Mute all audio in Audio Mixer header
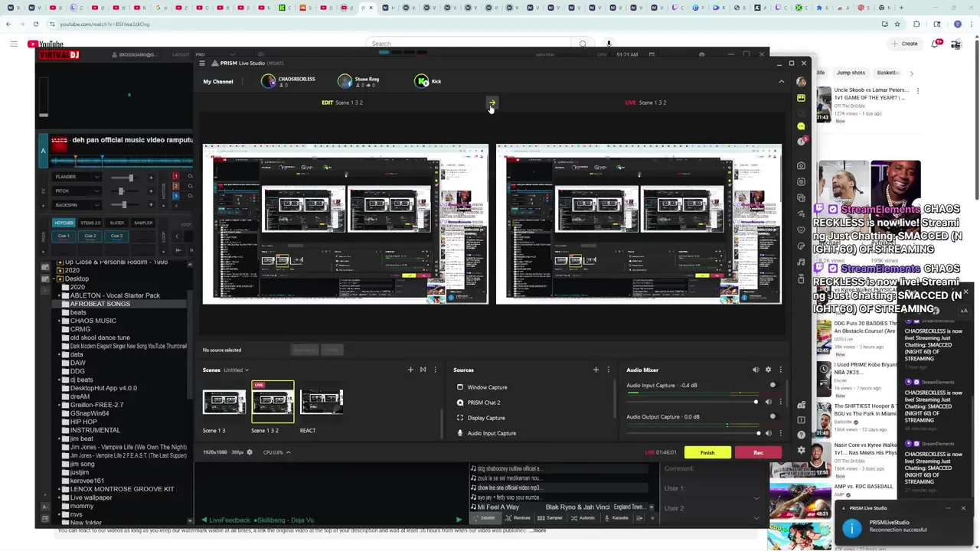The width and height of the screenshot is (980, 551). [x=756, y=370]
